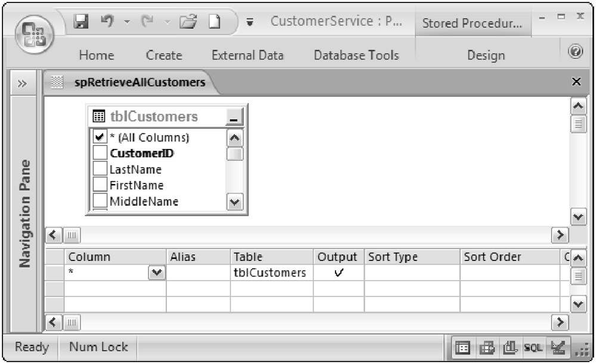Switch to Datasheet View in status bar
Image resolution: width=596 pixels, height=364 pixels.
462,347
